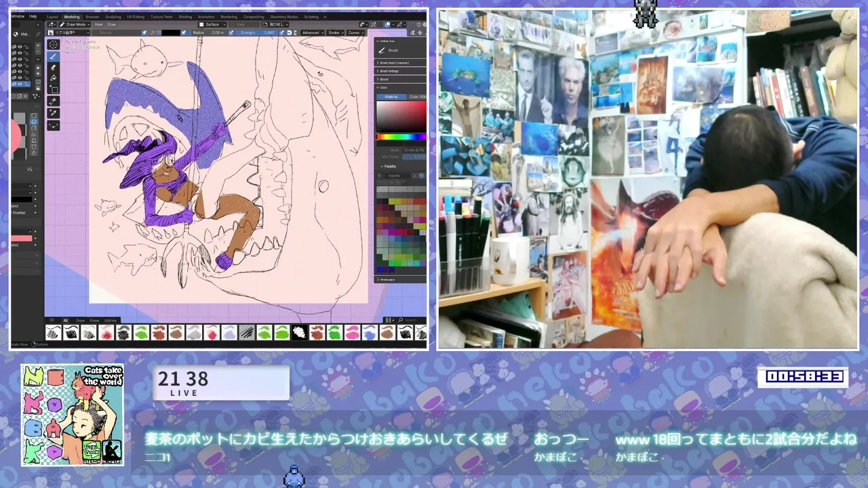Open the Help menu
Viewport: 868px width, 488px height.
tap(33, 16)
